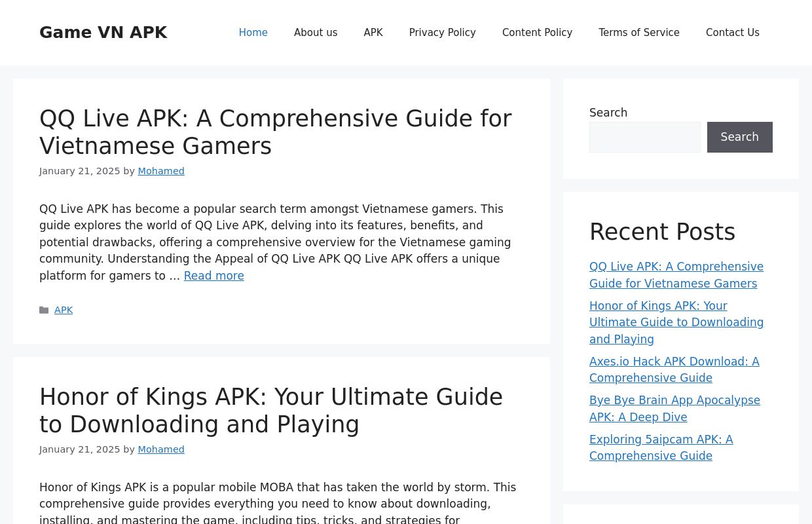Open the Terms of Service page

(x=638, y=33)
